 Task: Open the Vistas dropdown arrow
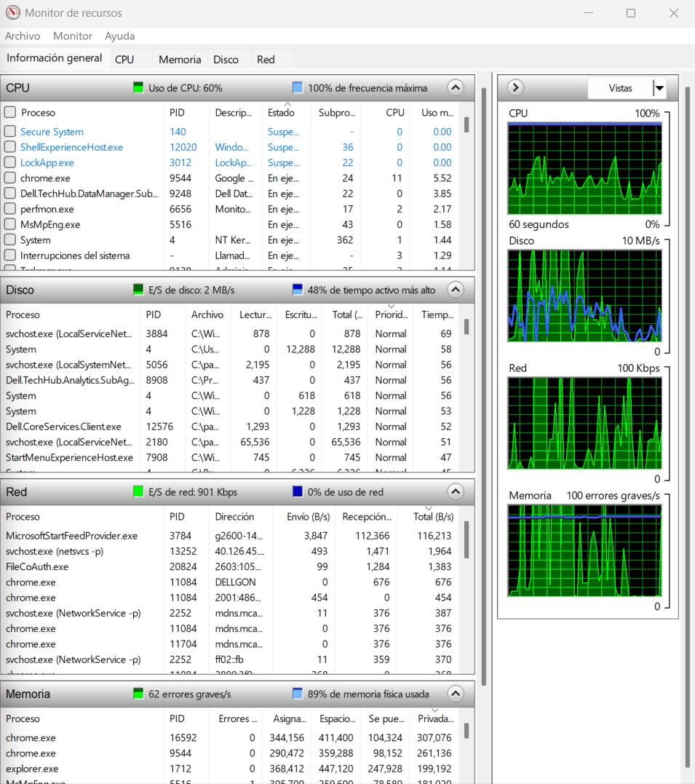coord(659,88)
